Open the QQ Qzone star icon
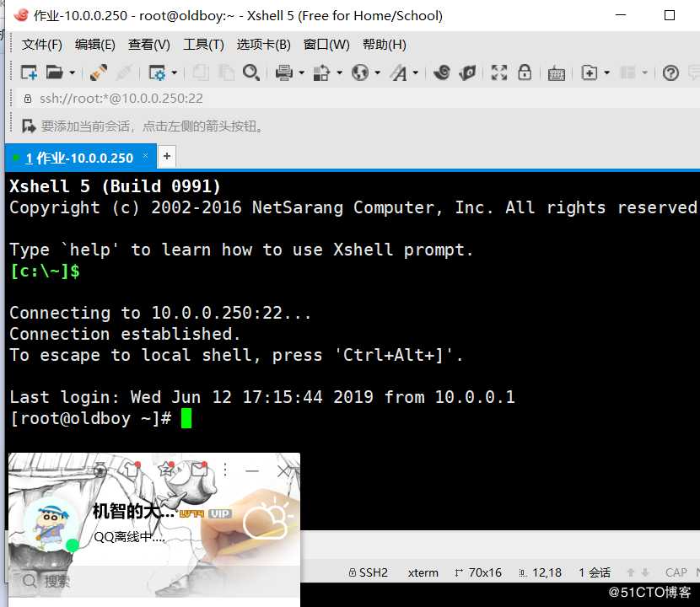 pyautogui.click(x=166, y=469)
